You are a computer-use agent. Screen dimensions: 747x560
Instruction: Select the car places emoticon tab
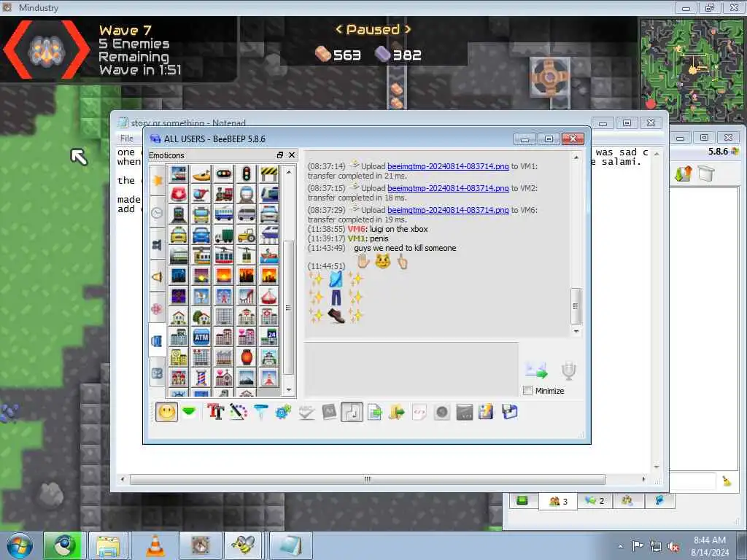pos(158,341)
